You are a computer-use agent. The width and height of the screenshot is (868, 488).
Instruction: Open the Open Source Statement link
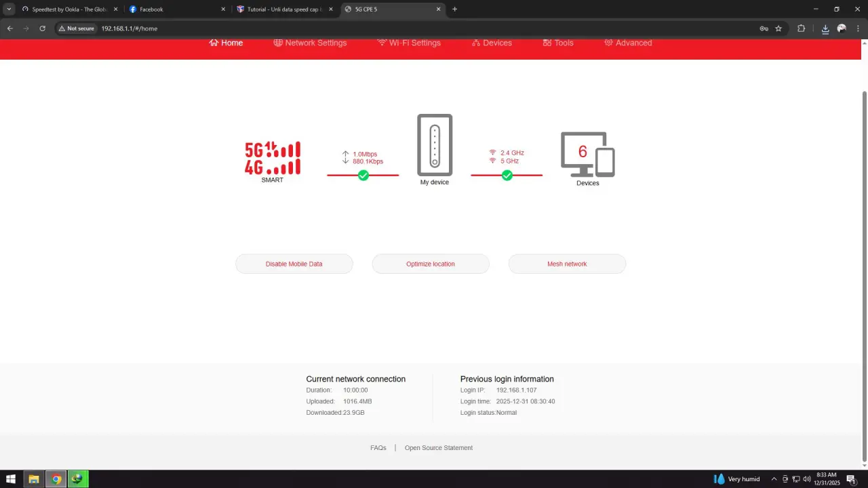(439, 448)
